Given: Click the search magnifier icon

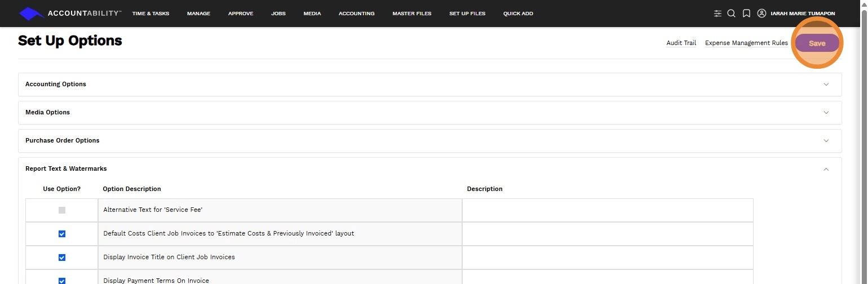Looking at the screenshot, I should 731,14.
